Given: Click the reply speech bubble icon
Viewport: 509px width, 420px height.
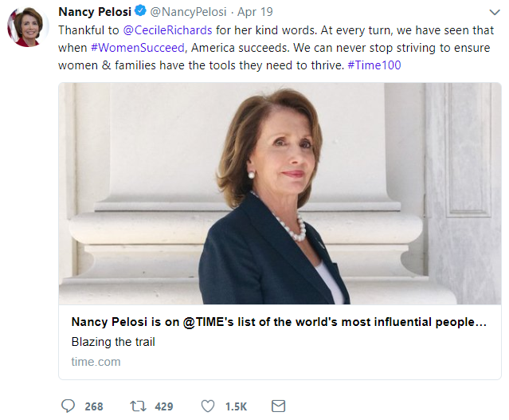Looking at the screenshot, I should point(68,406).
